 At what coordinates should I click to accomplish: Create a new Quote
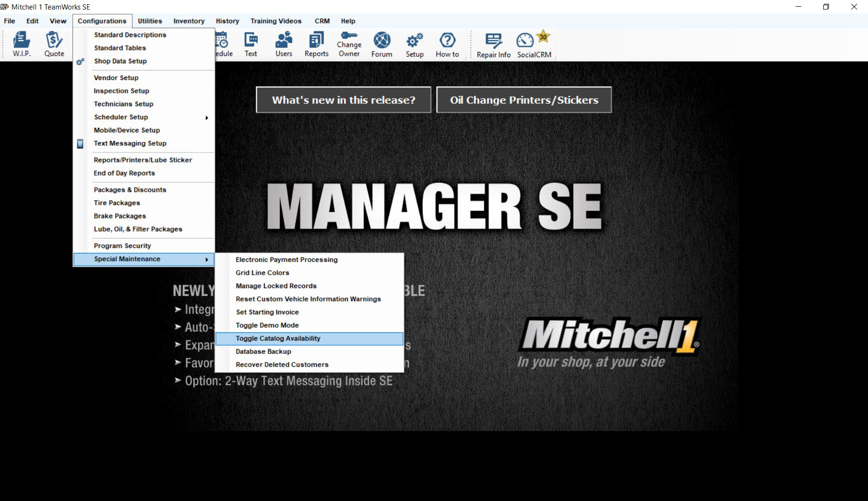click(54, 44)
